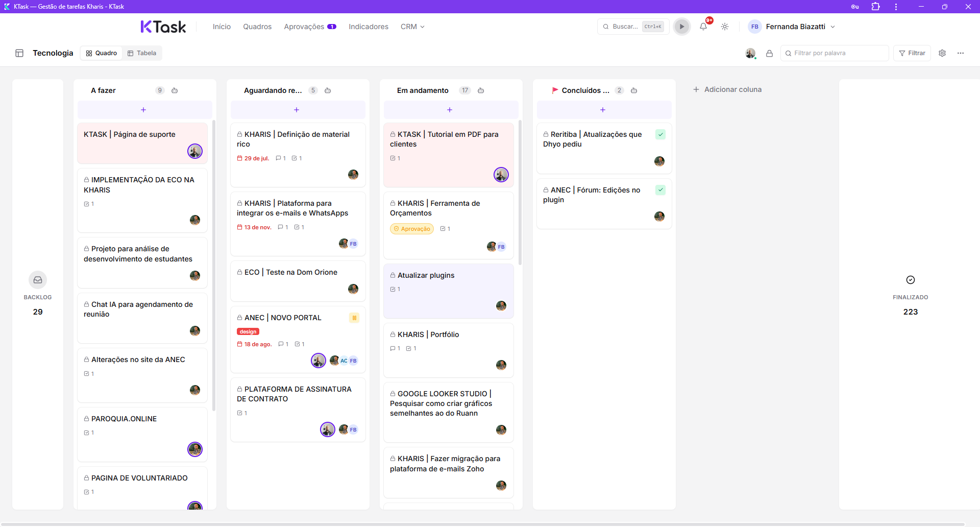Click due date 29 de jul.

(253, 158)
